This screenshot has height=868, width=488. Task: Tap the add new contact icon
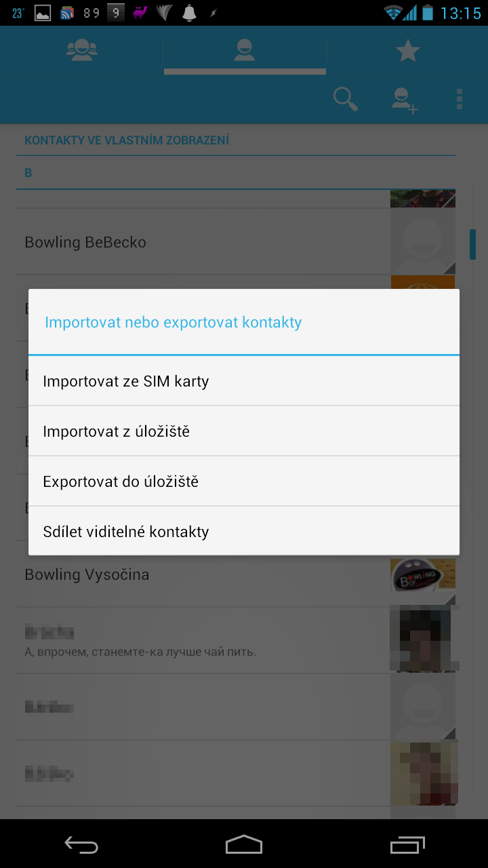pyautogui.click(x=405, y=99)
